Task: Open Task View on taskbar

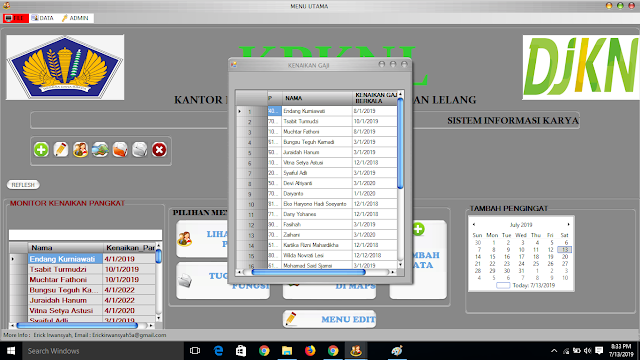Action: (x=195, y=351)
